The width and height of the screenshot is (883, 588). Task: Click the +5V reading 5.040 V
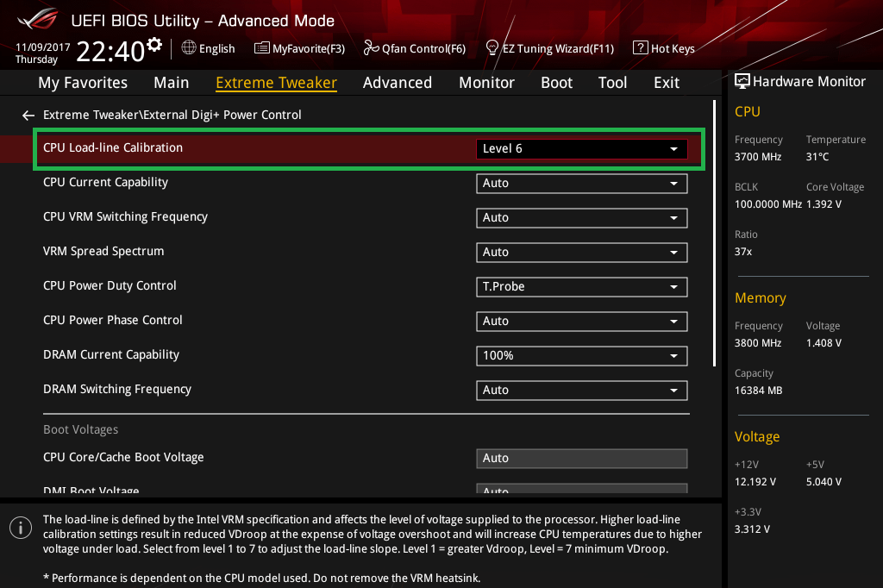[824, 482]
